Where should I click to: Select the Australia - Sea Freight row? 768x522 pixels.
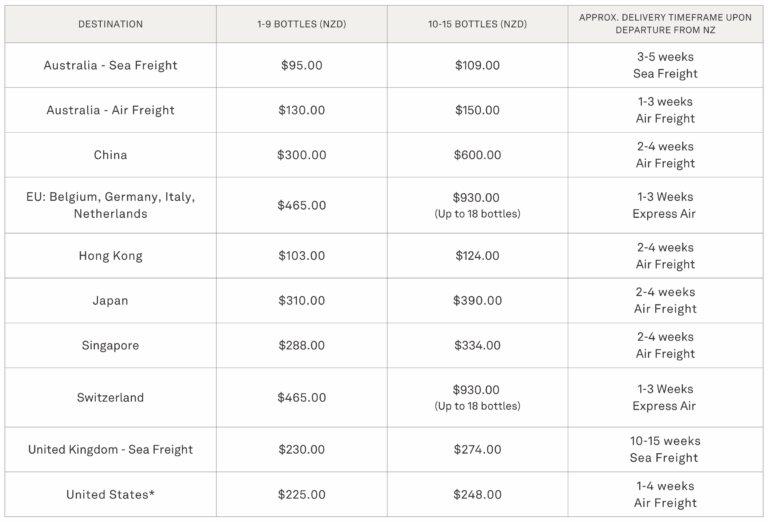pyautogui.click(x=110, y=65)
